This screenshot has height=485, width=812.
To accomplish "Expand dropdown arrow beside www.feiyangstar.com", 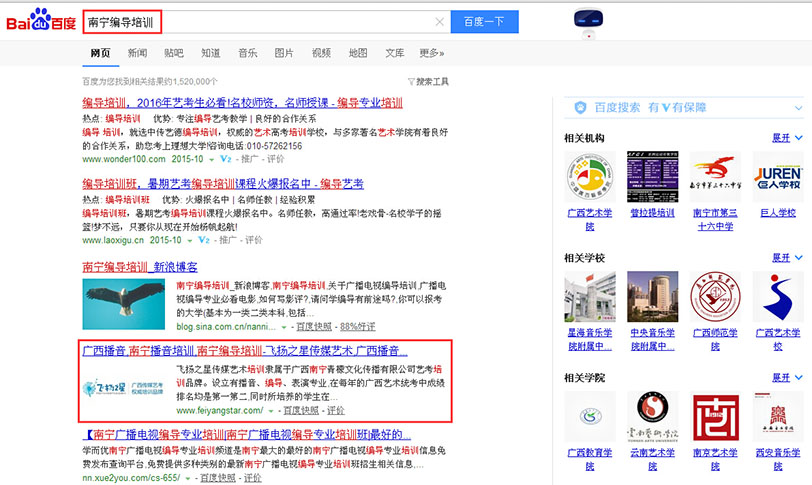I will [x=270, y=411].
